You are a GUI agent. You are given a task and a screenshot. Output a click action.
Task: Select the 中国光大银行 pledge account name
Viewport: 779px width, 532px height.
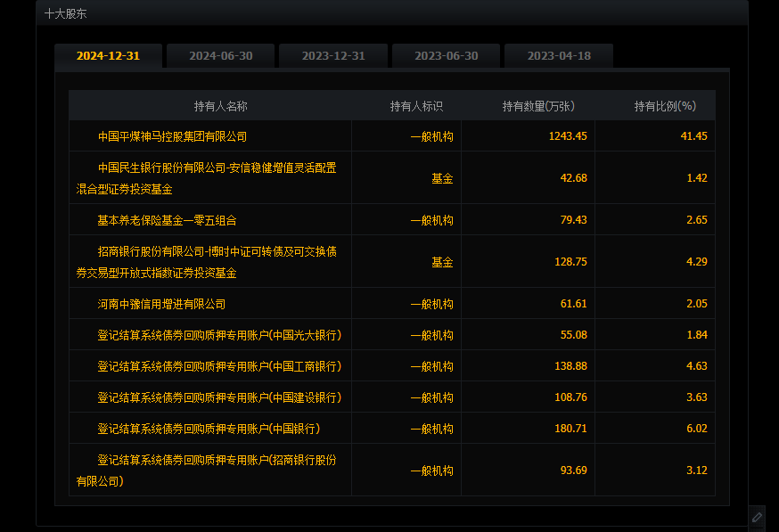coord(219,335)
